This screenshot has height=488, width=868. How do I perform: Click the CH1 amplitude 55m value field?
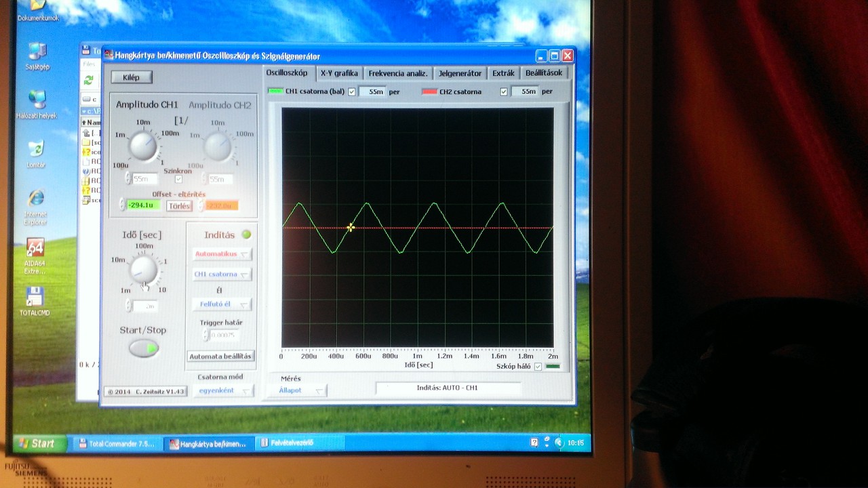coord(144,179)
